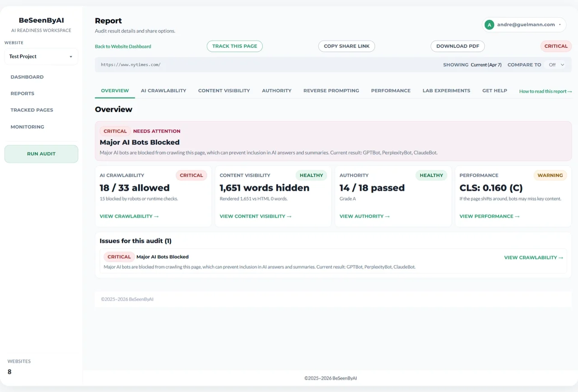Expand the Test Project website selector
This screenshot has height=392, width=578.
(x=41, y=56)
